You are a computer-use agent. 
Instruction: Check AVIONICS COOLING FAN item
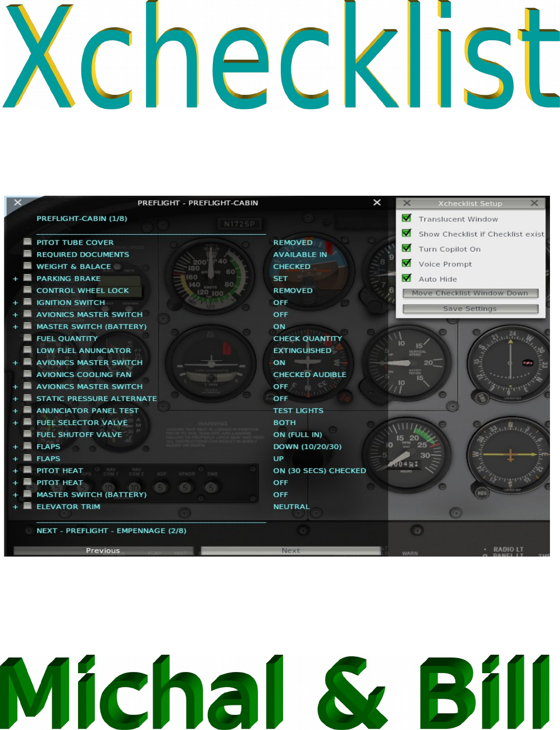(x=27, y=374)
